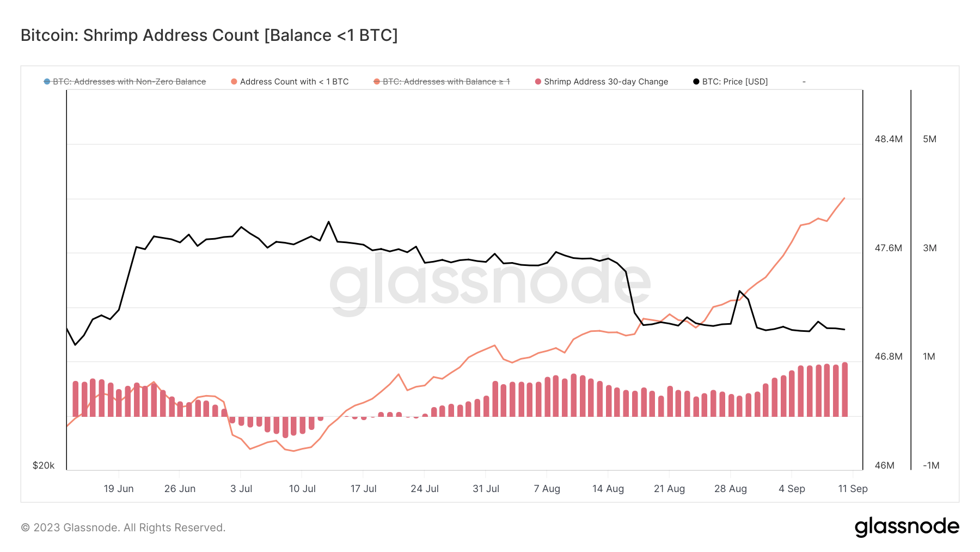Viewport: 980px width, 552px height.
Task: Click the '14 Aug' x-axis label
Action: pos(608,489)
